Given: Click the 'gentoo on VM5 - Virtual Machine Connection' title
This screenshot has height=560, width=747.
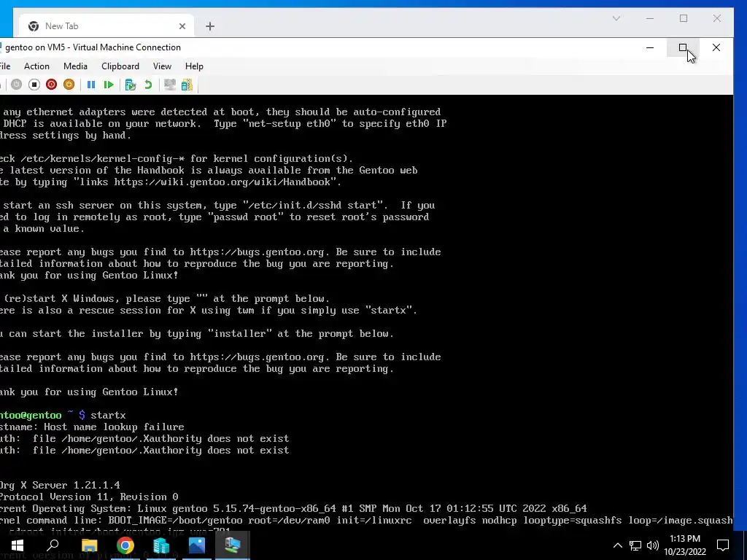Looking at the screenshot, I should tap(93, 47).
